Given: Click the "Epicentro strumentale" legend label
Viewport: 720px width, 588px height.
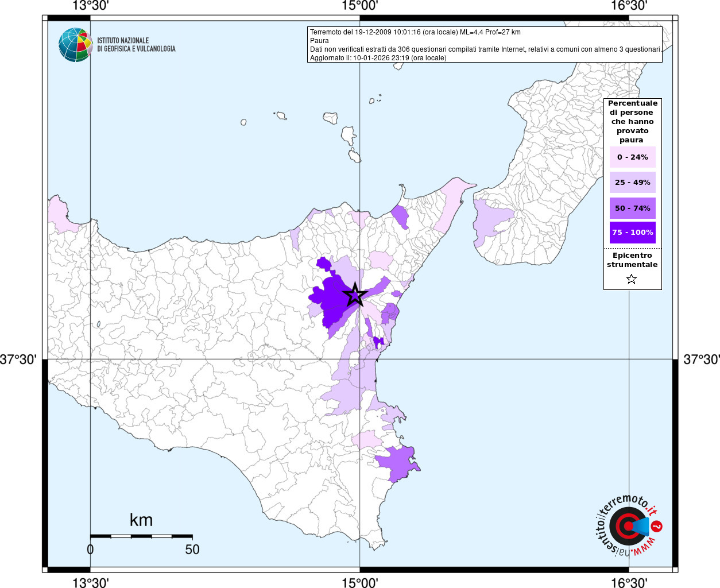Looking at the screenshot, I should pos(632,260).
